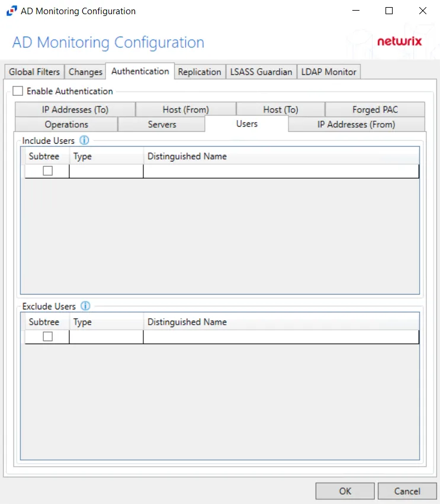This screenshot has height=504, width=440.
Task: Open the Changes tab
Action: tap(85, 72)
